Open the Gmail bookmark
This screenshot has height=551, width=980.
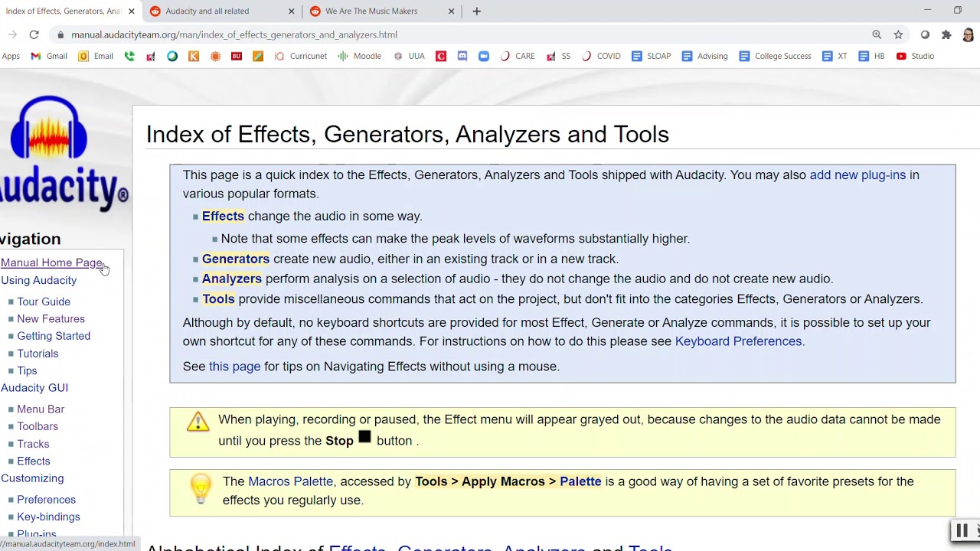click(49, 56)
